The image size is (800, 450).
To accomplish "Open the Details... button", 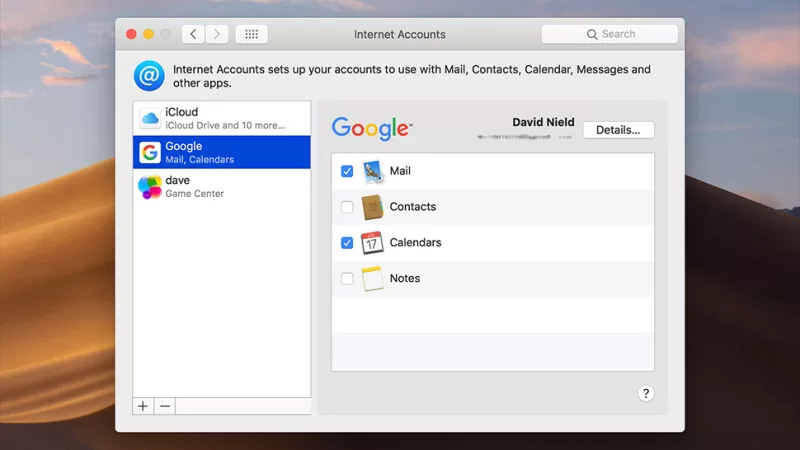I will click(x=618, y=130).
